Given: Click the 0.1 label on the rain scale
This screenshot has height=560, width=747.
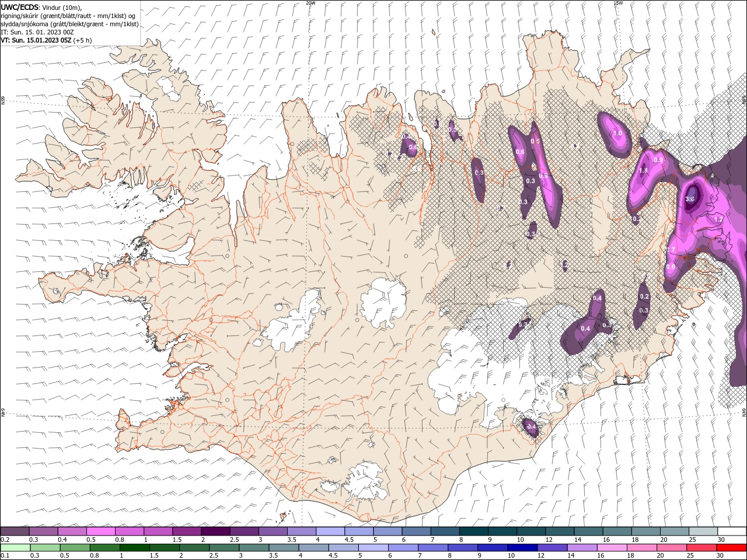Looking at the screenshot, I should [5, 556].
